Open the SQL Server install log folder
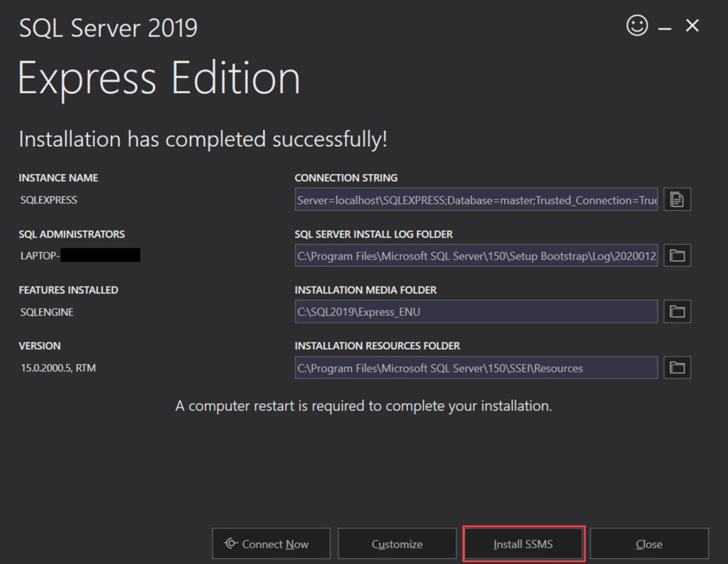 tap(677, 256)
